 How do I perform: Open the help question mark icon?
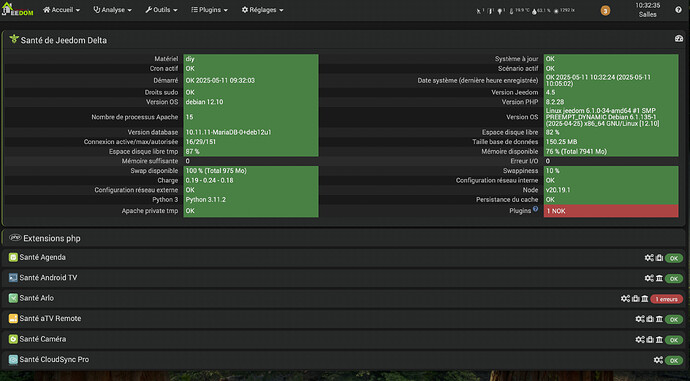tap(678, 10)
